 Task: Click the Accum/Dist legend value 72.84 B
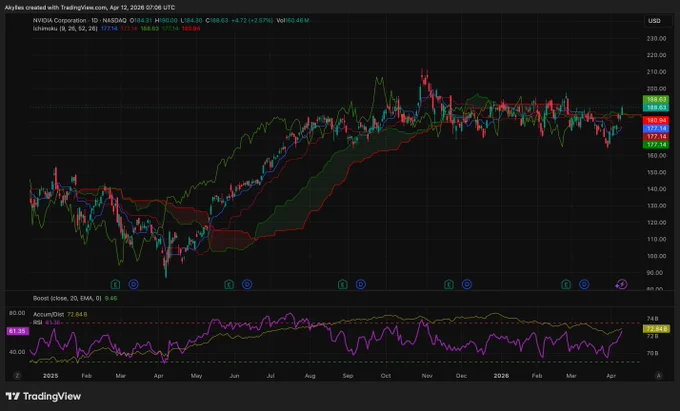coord(77,314)
